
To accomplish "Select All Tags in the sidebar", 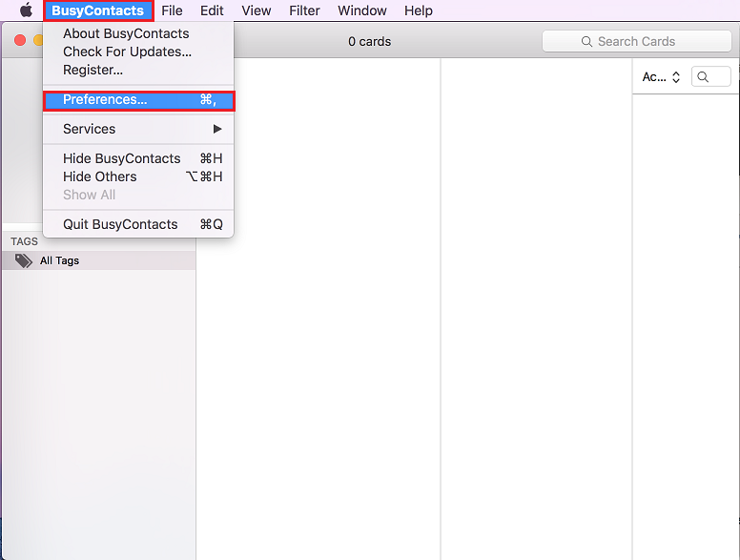I will 59,260.
